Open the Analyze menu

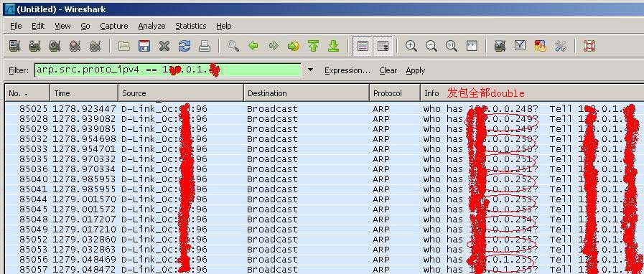151,26
